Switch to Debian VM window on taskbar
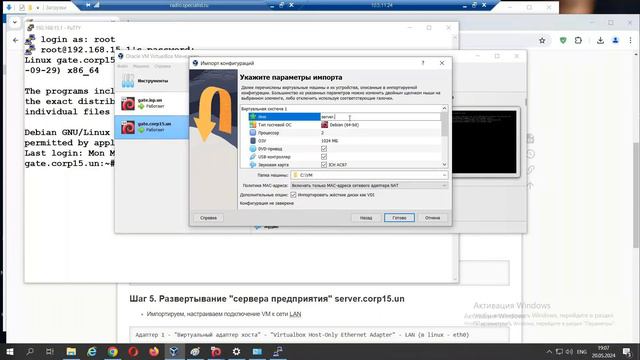 (x=216, y=351)
